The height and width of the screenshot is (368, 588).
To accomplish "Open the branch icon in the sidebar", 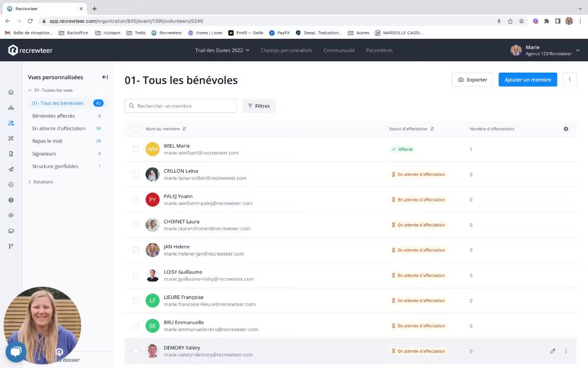I will click(11, 246).
